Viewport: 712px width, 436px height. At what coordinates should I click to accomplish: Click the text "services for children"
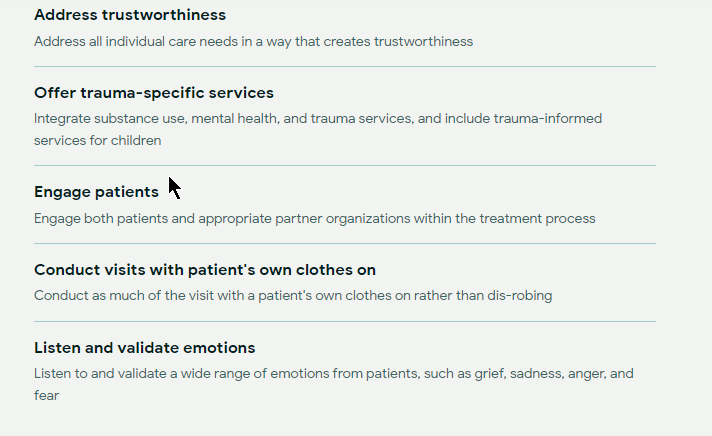pyautogui.click(x=98, y=140)
